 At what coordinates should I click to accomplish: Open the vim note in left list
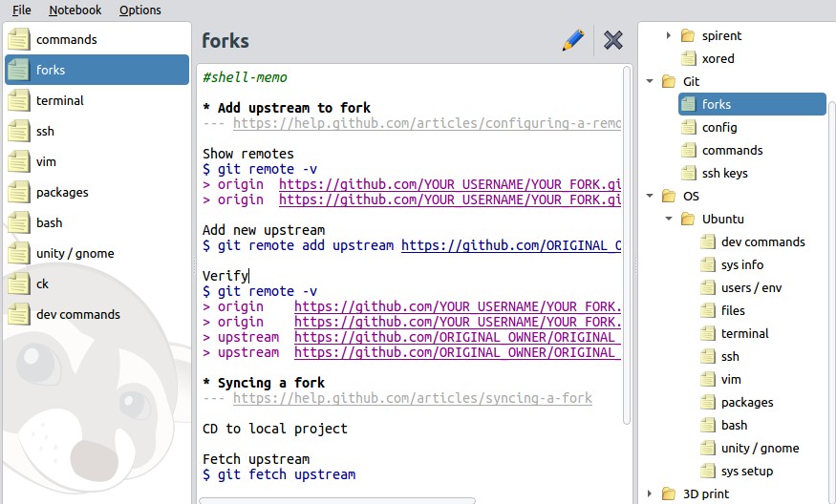click(x=97, y=161)
